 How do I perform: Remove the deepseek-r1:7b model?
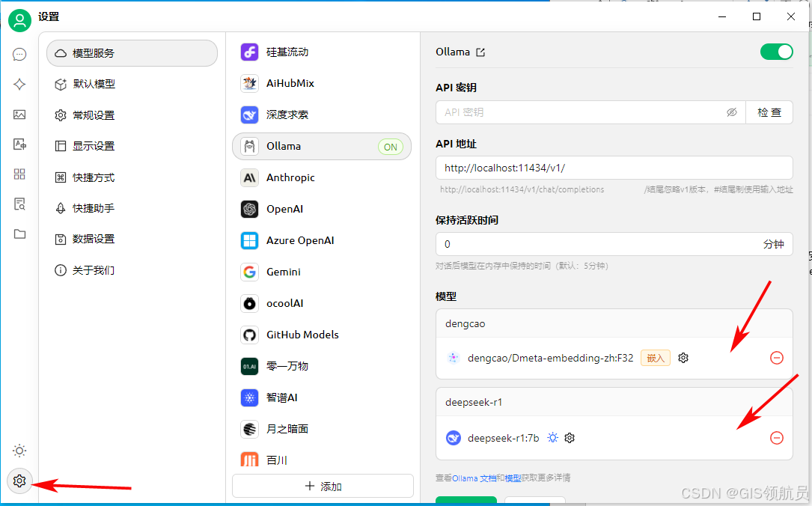(x=776, y=438)
